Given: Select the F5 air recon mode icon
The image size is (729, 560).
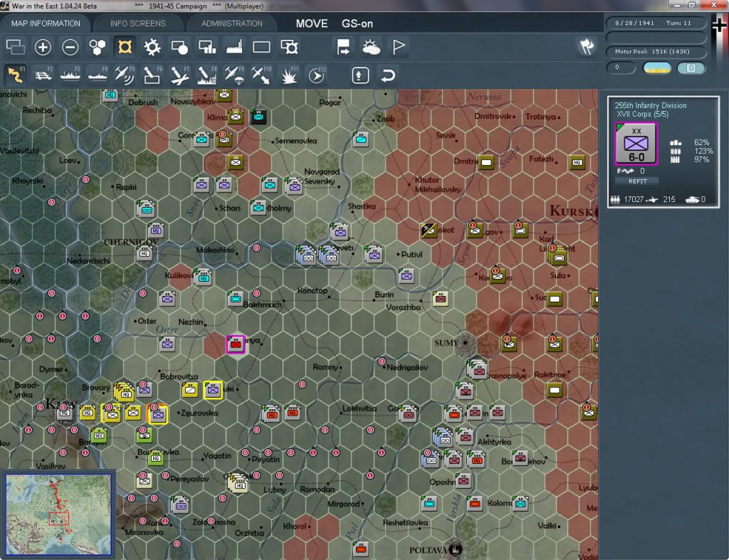Looking at the screenshot, I should click(125, 75).
